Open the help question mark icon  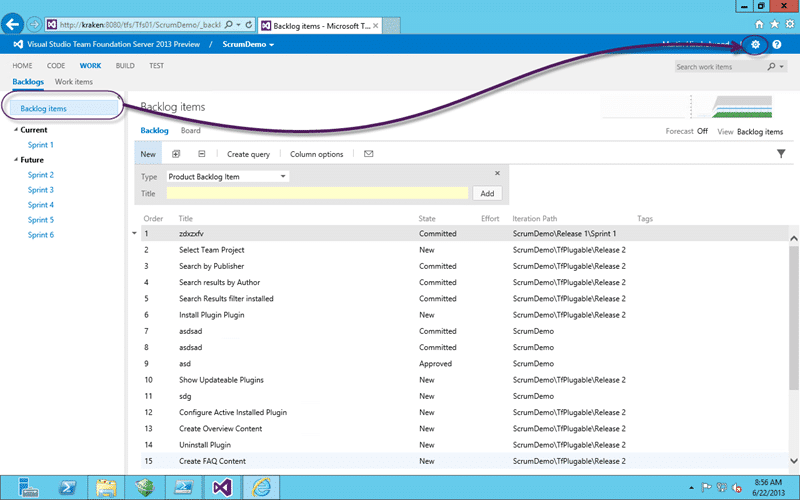click(777, 44)
